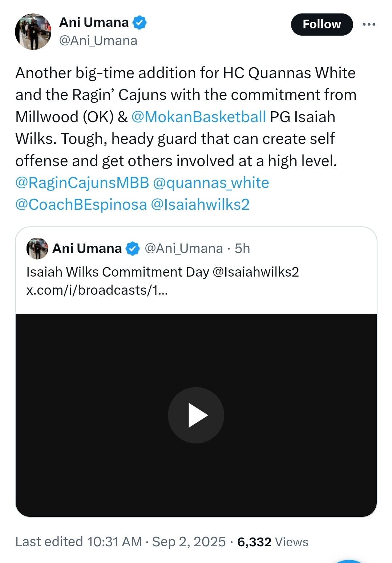Open the quoted tweet's 5h timestamp

pyautogui.click(x=242, y=249)
